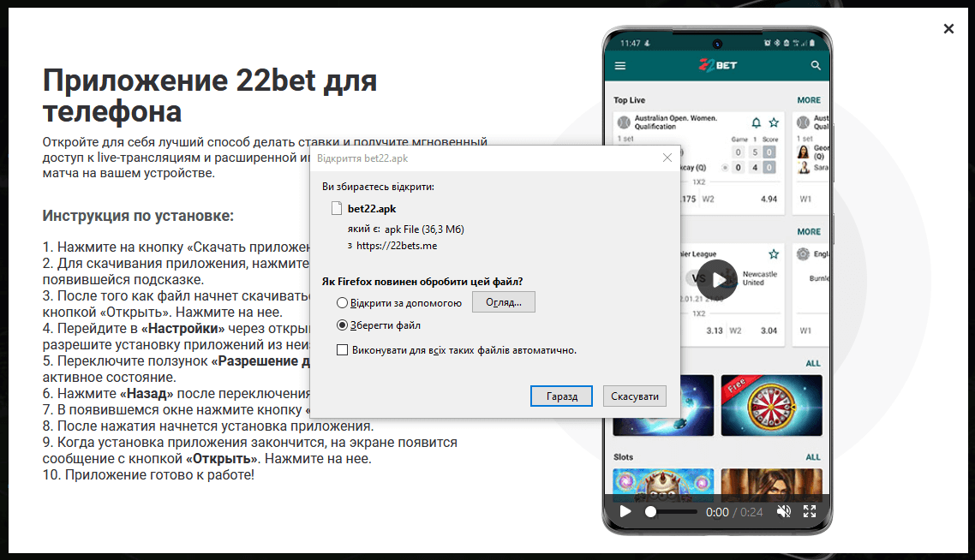Click the 22BET logo in phone header

pyautogui.click(x=718, y=64)
